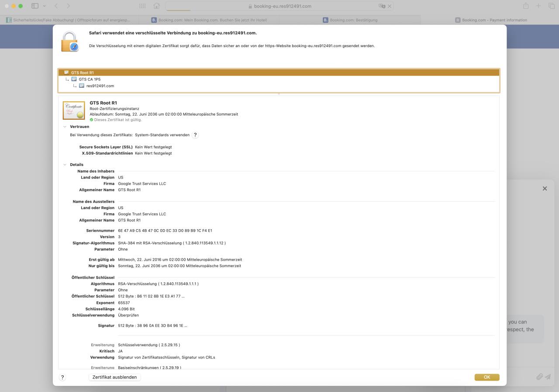Click X.509-Standardrichtlinien Kein Wert festgelegt
The width and height of the screenshot is (559, 392).
[x=153, y=153]
